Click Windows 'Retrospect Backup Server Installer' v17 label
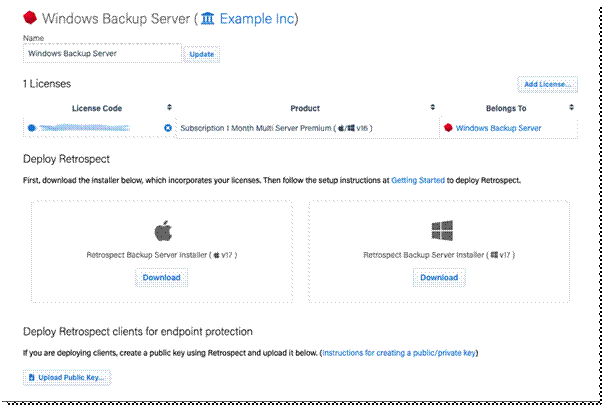 click(x=439, y=255)
